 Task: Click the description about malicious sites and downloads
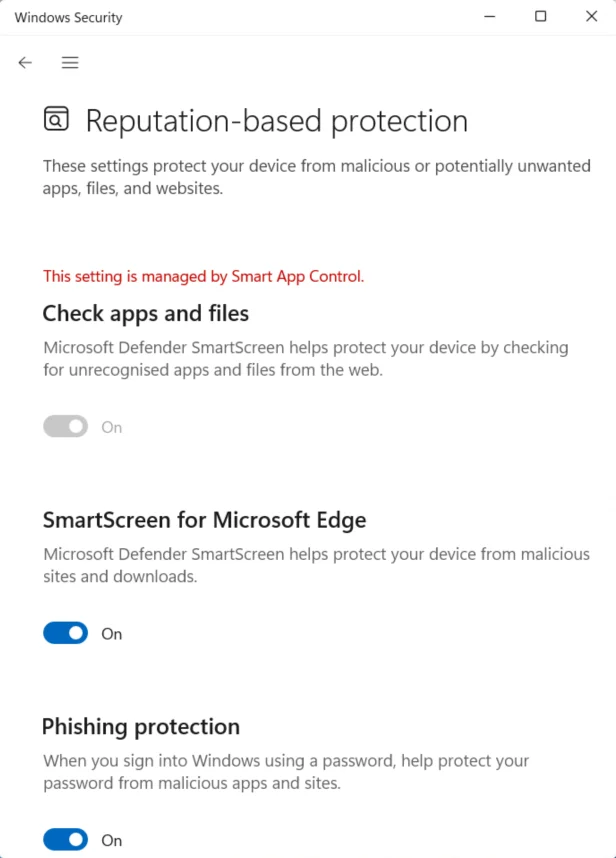pos(316,565)
